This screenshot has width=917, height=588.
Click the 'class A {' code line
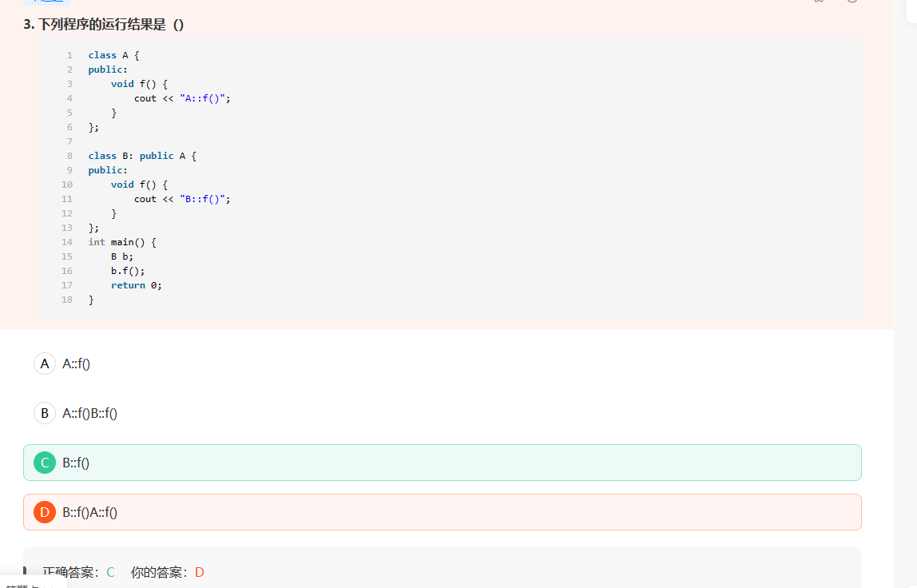coord(113,55)
